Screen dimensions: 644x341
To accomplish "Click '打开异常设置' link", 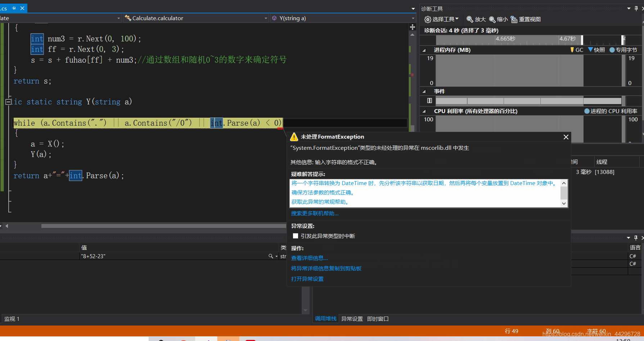I will pos(307,279).
